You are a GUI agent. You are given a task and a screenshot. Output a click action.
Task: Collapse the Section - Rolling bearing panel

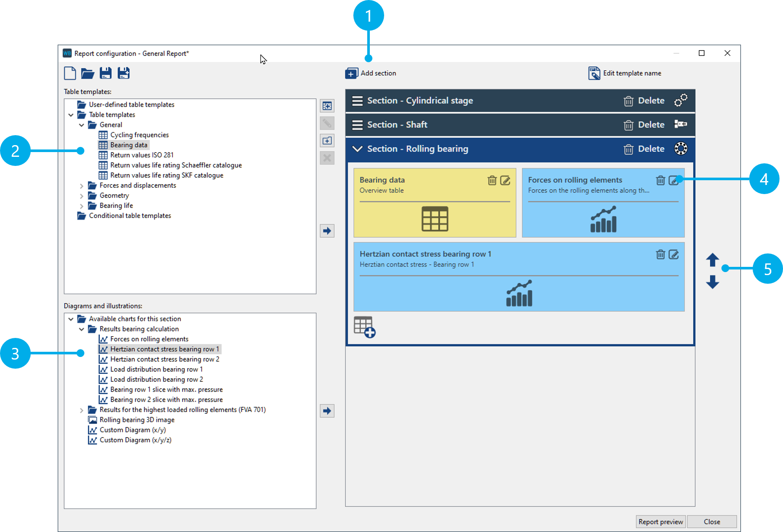[x=357, y=149]
